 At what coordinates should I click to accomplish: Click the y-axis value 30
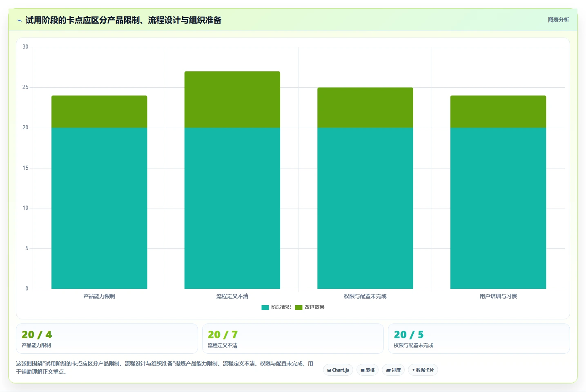tap(25, 47)
